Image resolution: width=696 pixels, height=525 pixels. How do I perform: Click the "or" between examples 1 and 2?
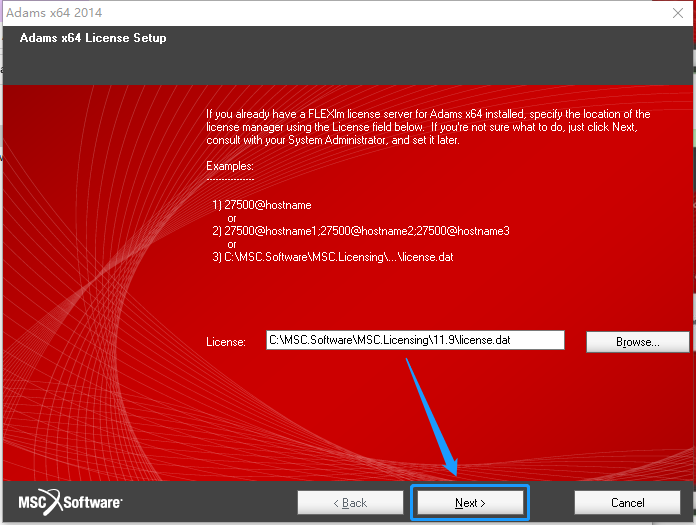click(232, 218)
